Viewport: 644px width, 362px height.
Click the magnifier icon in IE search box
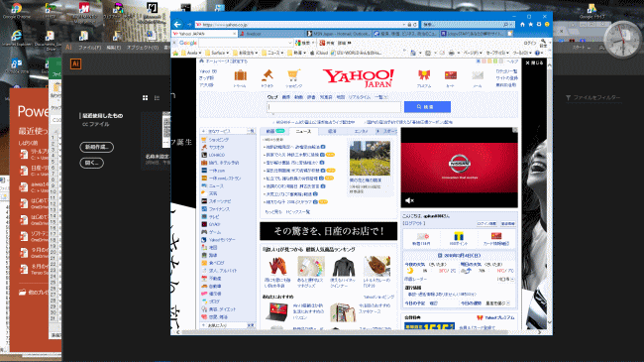click(505, 25)
